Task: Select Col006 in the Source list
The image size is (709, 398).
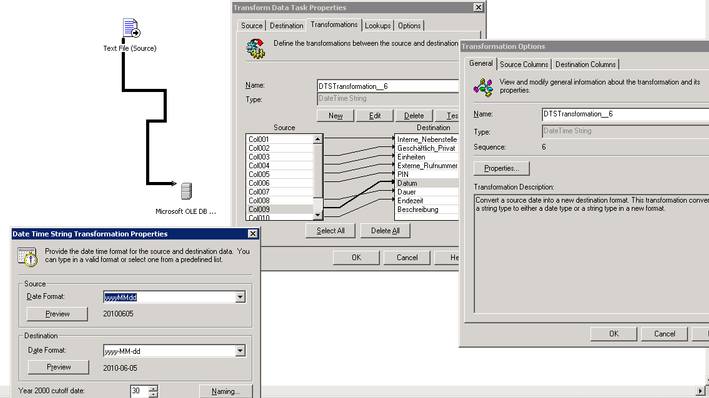Action: click(x=279, y=183)
